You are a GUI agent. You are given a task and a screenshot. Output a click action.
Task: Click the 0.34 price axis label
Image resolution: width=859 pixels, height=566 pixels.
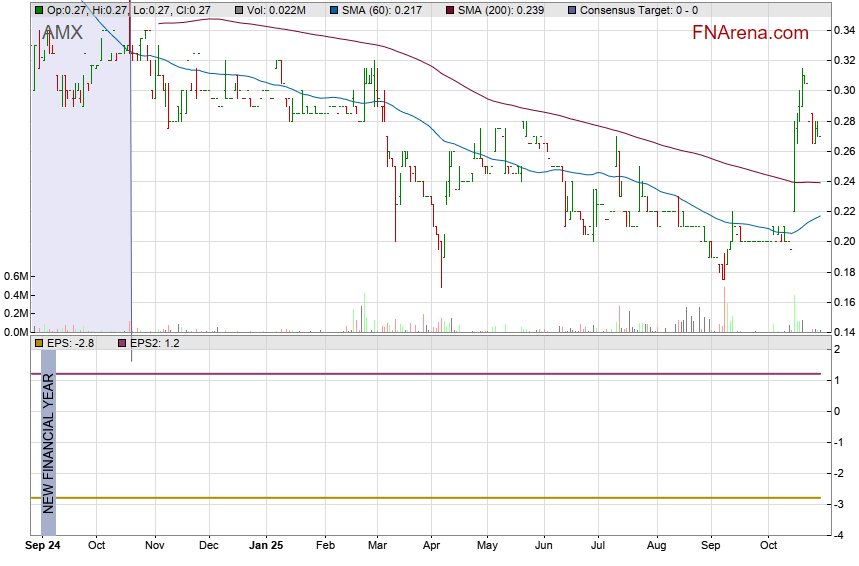click(843, 30)
